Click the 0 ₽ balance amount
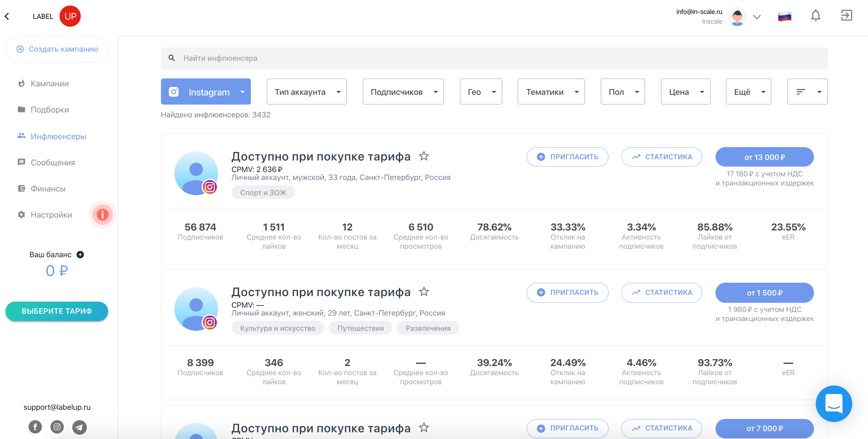 tap(57, 270)
